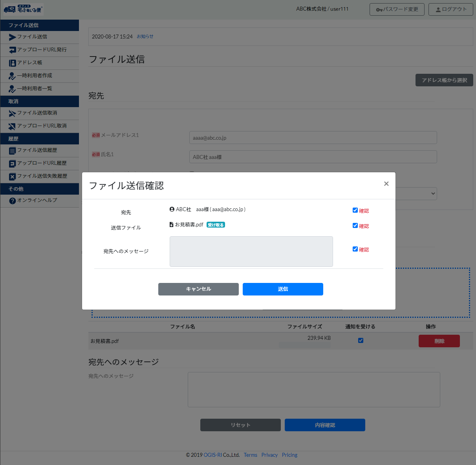The image size is (476, 465).
Task: Click the online help question mark icon
Action: (x=12, y=201)
